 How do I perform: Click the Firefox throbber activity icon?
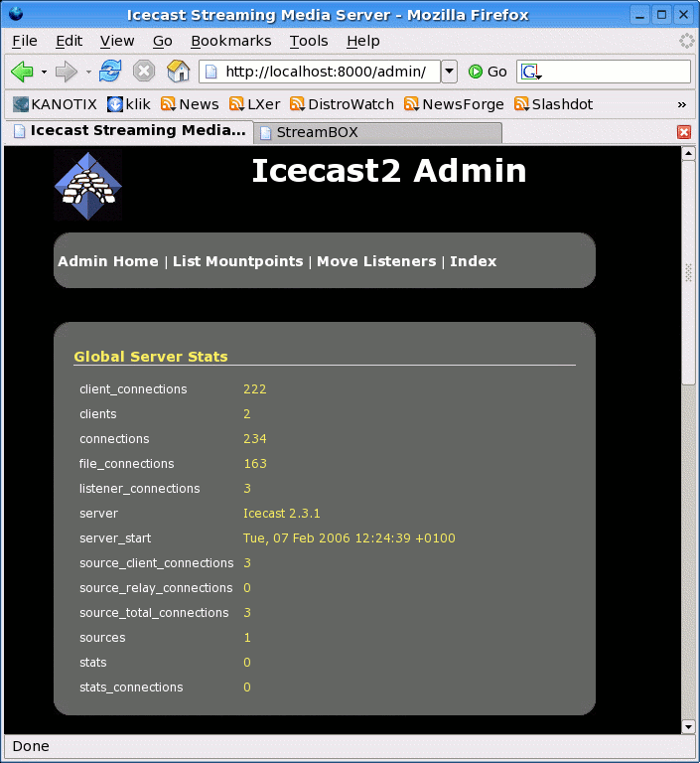(x=686, y=41)
